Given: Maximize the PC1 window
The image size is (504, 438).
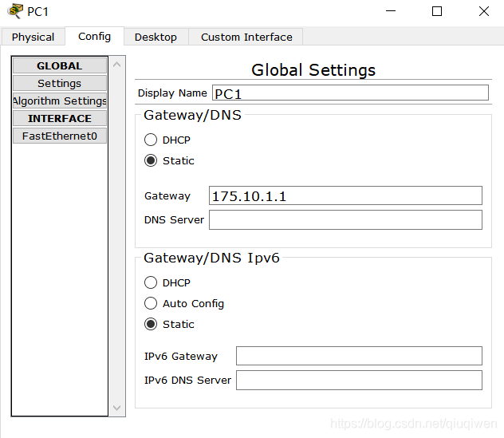Looking at the screenshot, I should pos(437,11).
